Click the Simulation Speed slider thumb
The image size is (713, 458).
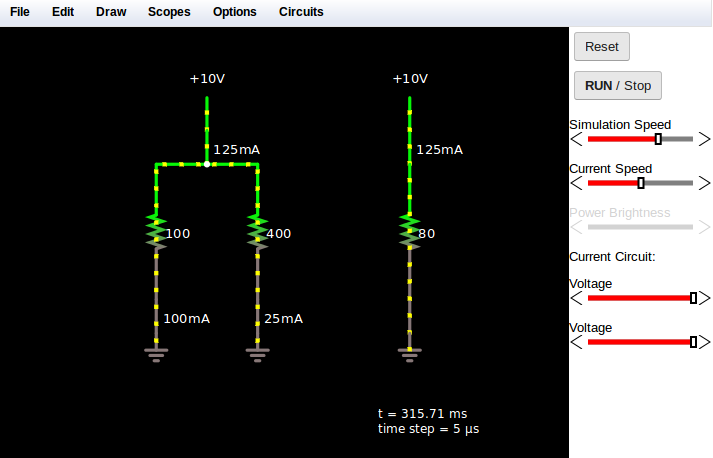[658, 139]
